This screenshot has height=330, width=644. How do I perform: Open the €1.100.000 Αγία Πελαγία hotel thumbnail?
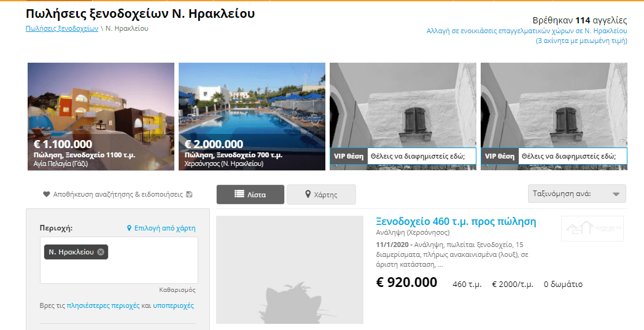[101, 116]
